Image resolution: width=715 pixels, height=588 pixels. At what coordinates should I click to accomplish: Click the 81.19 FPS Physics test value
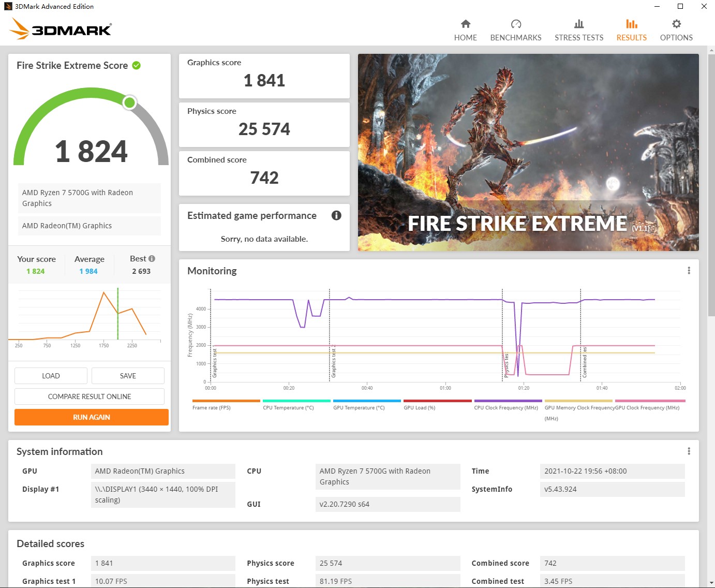tap(388, 581)
